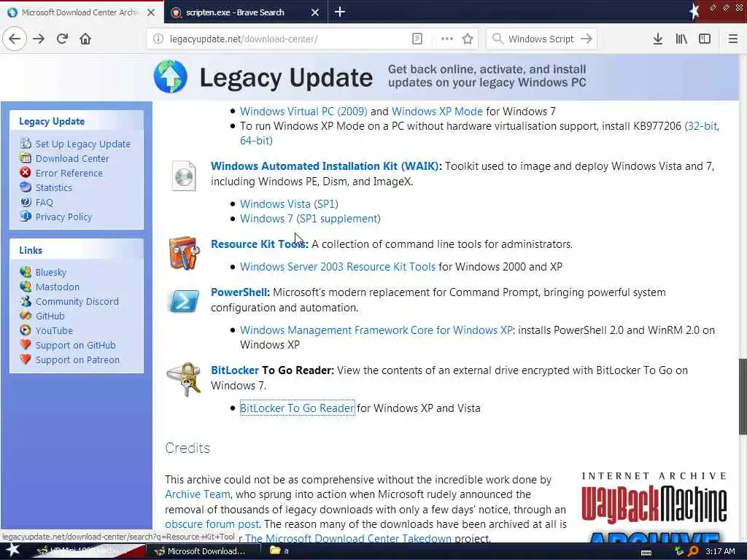The image size is (747, 560).
Task: Open Bluesky link in Links panel
Action: click(51, 273)
